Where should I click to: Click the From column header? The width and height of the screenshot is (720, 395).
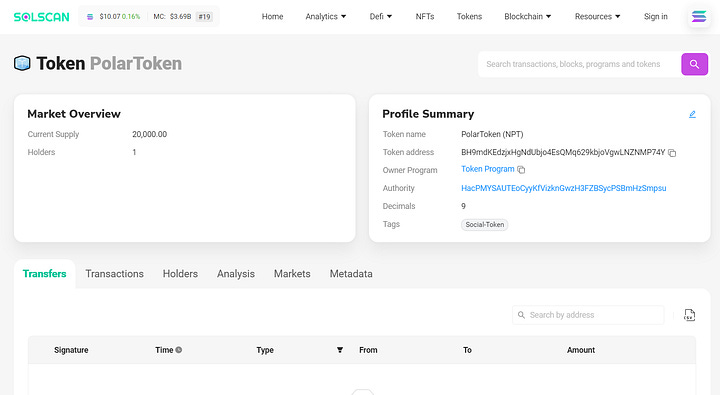point(368,350)
